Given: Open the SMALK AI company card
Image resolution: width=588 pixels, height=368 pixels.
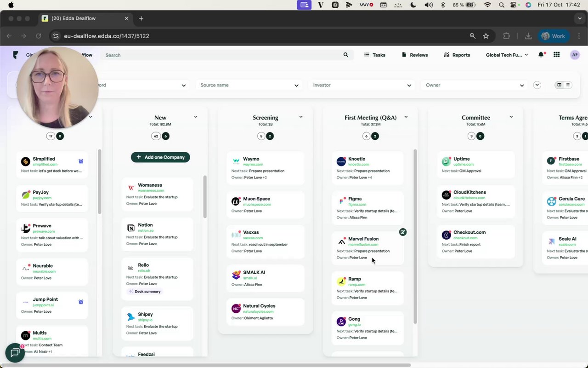Looking at the screenshot, I should coord(266,278).
